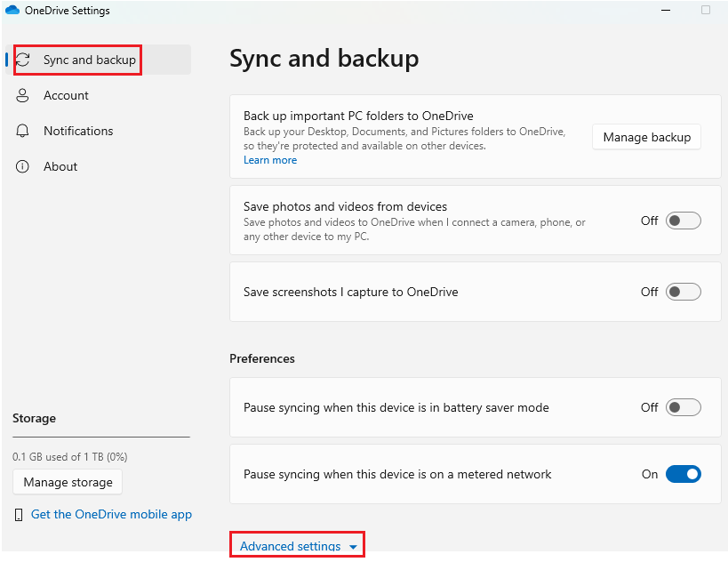The width and height of the screenshot is (728, 562).
Task: Expand the Advanced settings section
Action: [x=291, y=546]
